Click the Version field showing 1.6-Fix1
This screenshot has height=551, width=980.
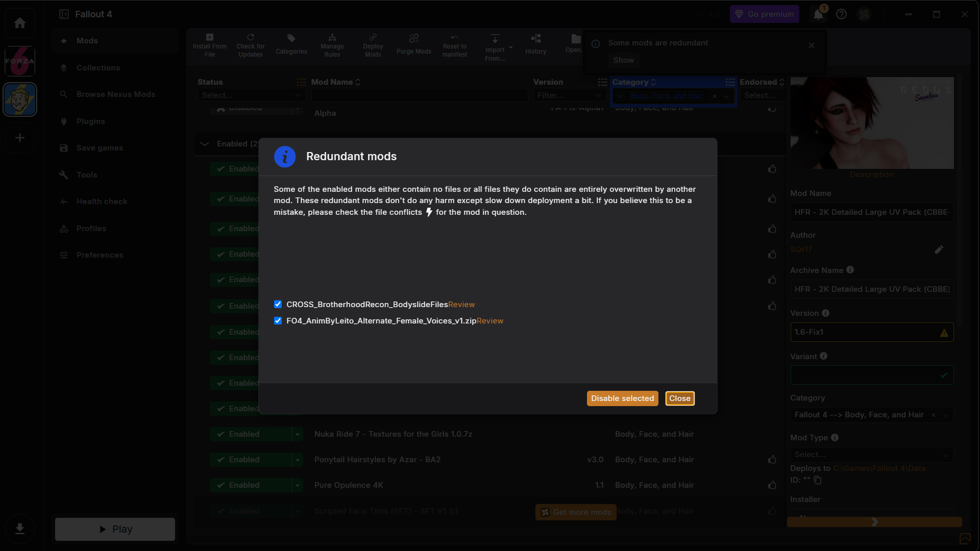pyautogui.click(x=872, y=332)
